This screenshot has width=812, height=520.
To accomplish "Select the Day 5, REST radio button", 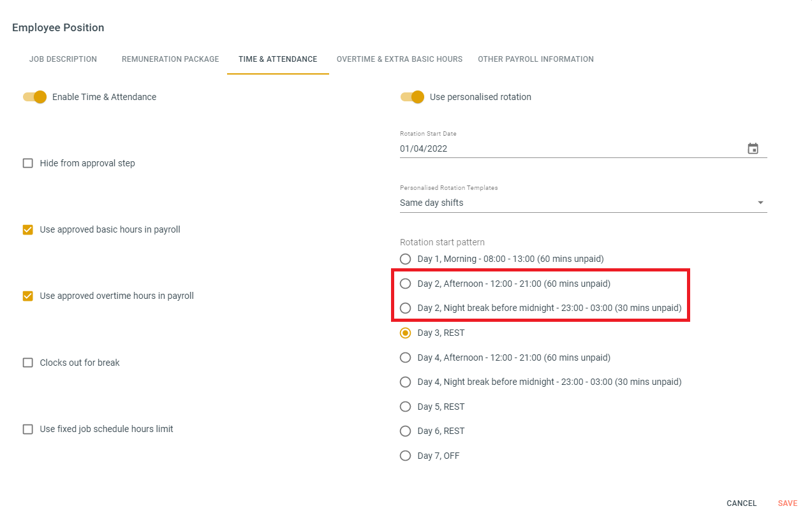I will 405,407.
